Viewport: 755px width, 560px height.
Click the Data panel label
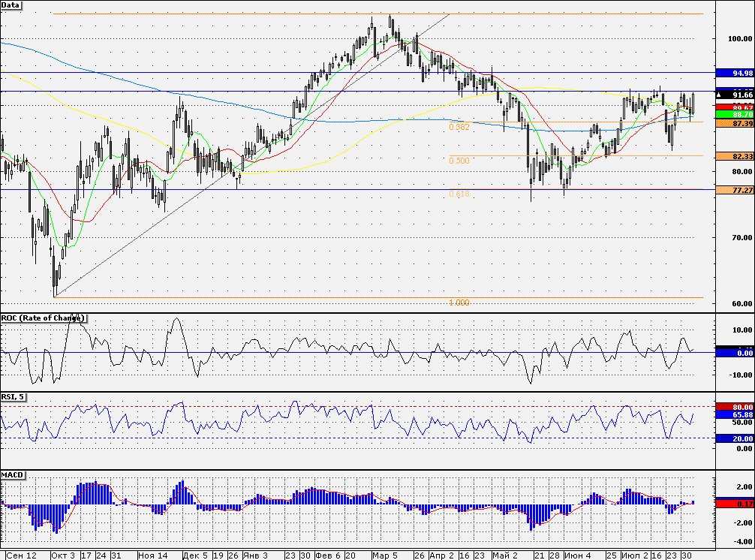[11, 5]
